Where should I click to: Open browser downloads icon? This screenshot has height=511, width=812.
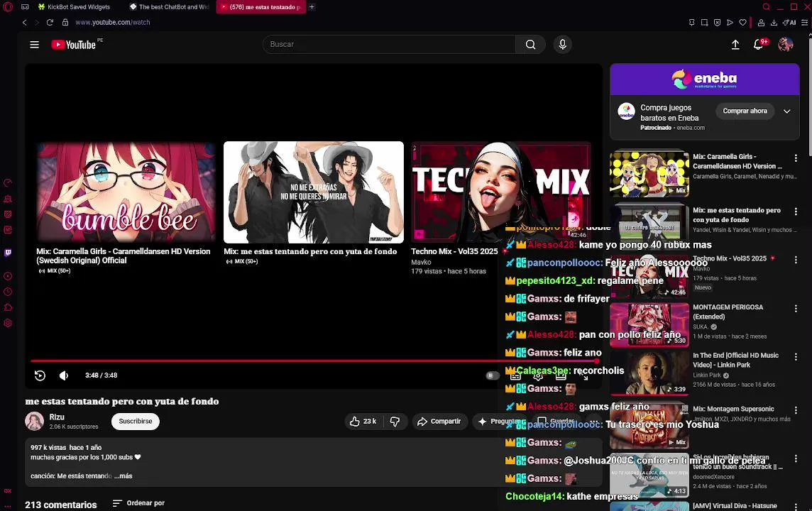click(x=774, y=22)
